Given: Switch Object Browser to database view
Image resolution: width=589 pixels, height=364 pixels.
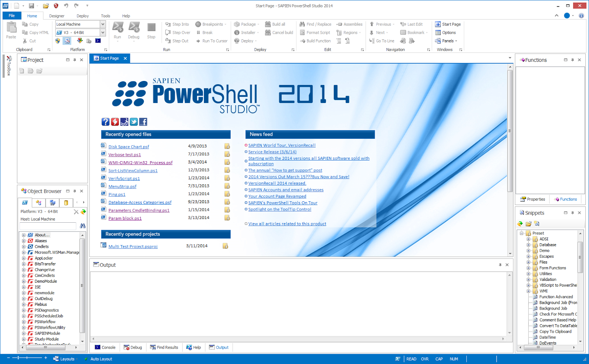Looking at the screenshot, I should click(x=66, y=202).
